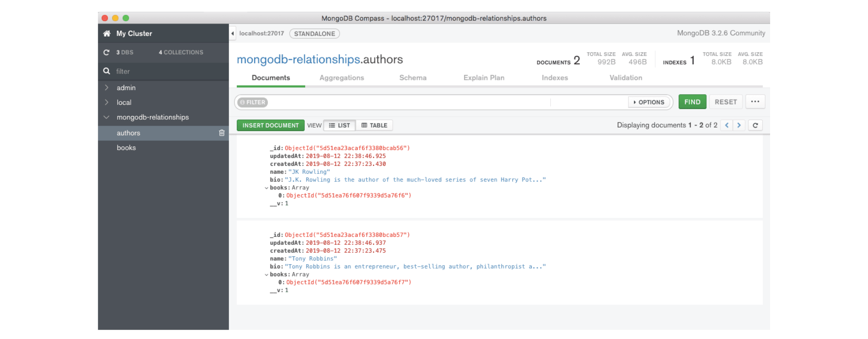Open the Validation tab
868x339 pixels.
[x=626, y=78]
